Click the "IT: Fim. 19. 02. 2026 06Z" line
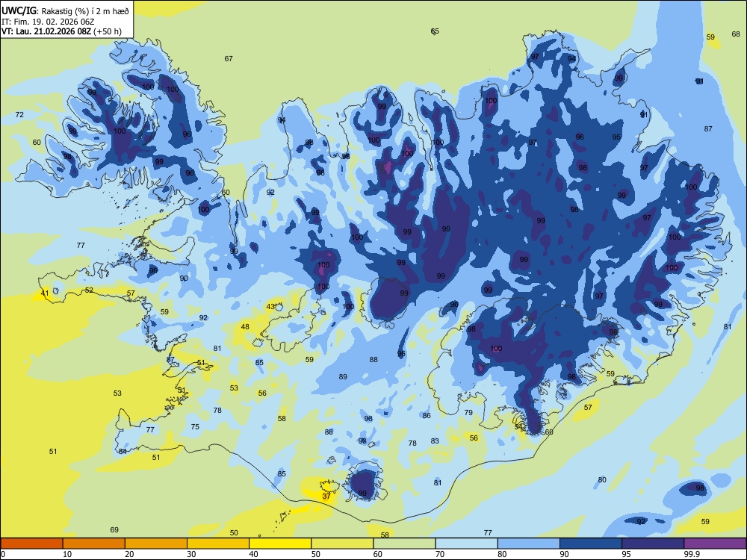This screenshot has width=747, height=560. point(48,22)
